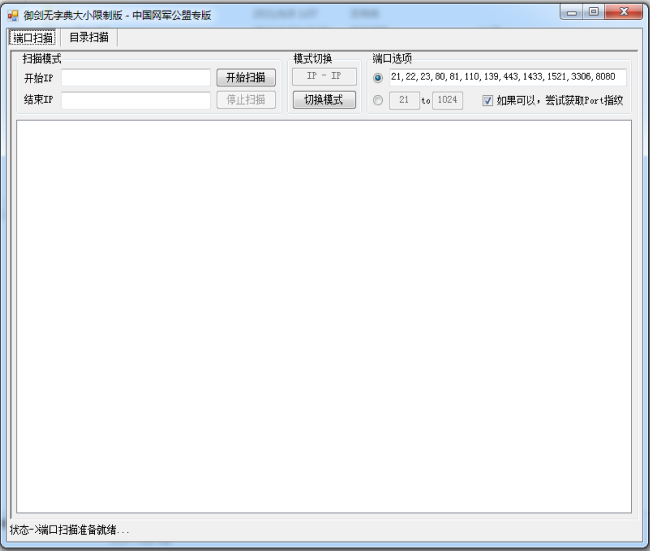
Task: Click into the 结束IP text box
Action: coord(136,100)
